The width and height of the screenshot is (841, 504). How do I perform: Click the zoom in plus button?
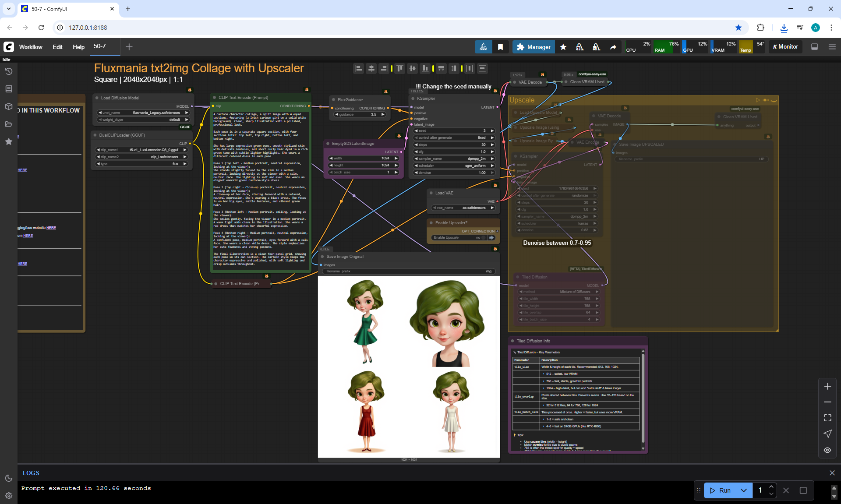(x=827, y=386)
